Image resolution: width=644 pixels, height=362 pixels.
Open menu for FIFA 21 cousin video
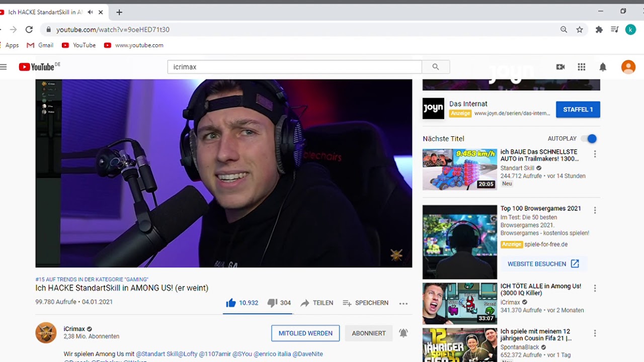tap(595, 333)
